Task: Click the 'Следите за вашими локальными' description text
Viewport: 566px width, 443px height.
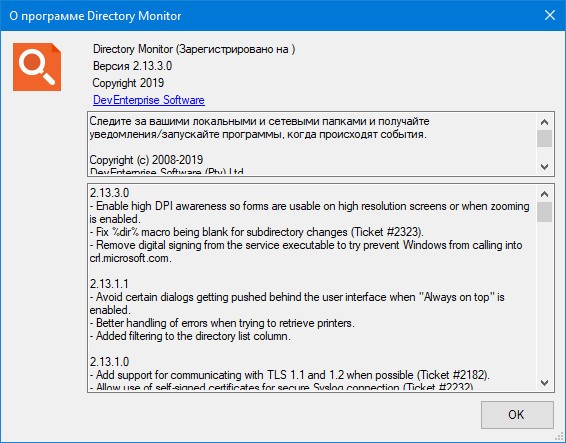Action: click(x=260, y=127)
